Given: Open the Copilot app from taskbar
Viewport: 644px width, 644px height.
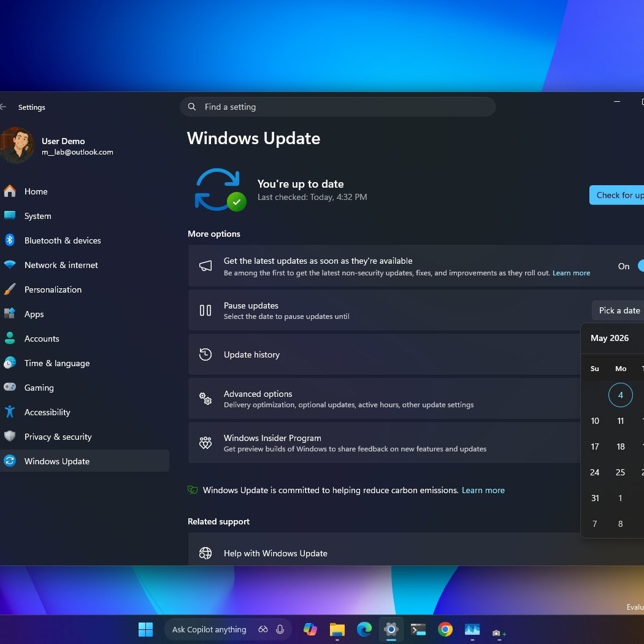Looking at the screenshot, I should [310, 629].
